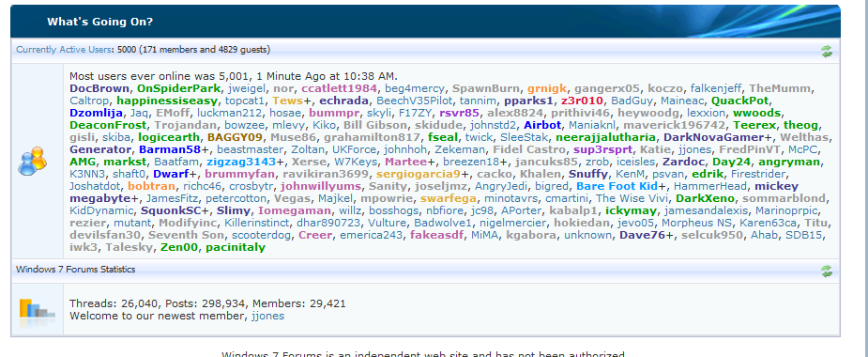The height and width of the screenshot is (357, 868).
Task: Open newest member jjones profile link
Action: (x=267, y=317)
